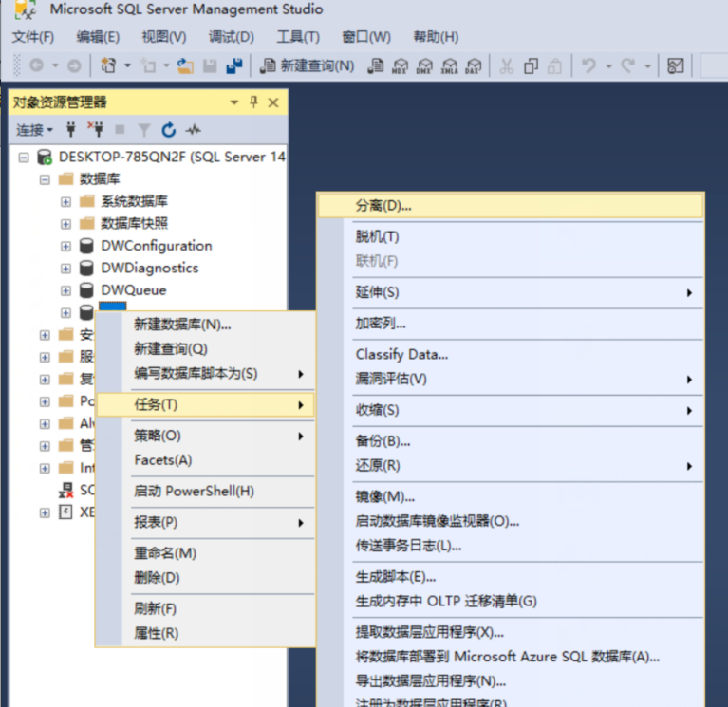Select Start PowerShell (启动 PowerShell) menu item
This screenshot has width=728, height=707.
205,492
